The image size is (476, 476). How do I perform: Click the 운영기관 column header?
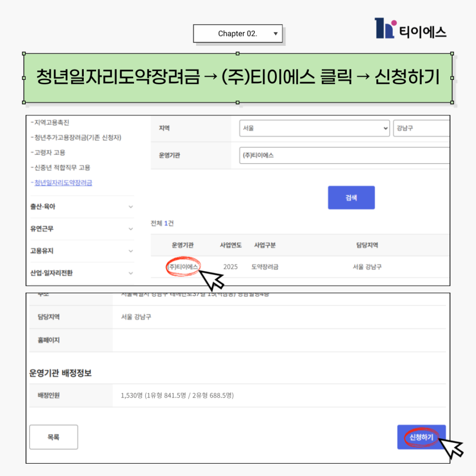[183, 245]
